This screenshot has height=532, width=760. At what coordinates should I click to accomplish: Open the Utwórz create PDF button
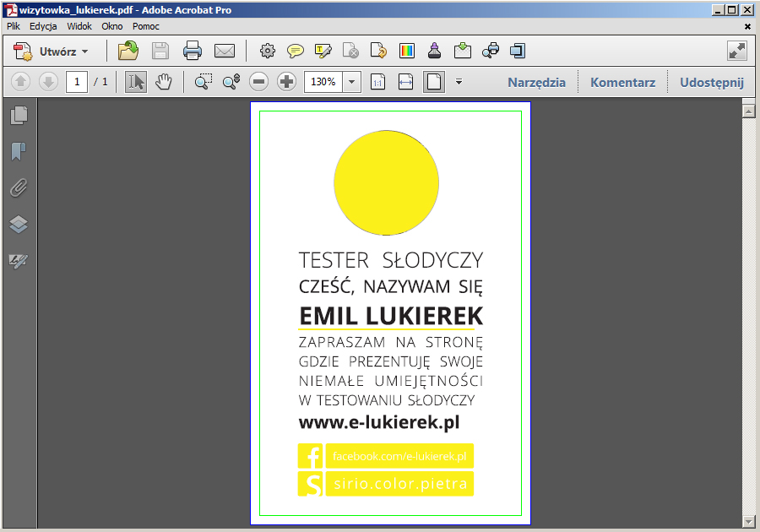(x=51, y=51)
